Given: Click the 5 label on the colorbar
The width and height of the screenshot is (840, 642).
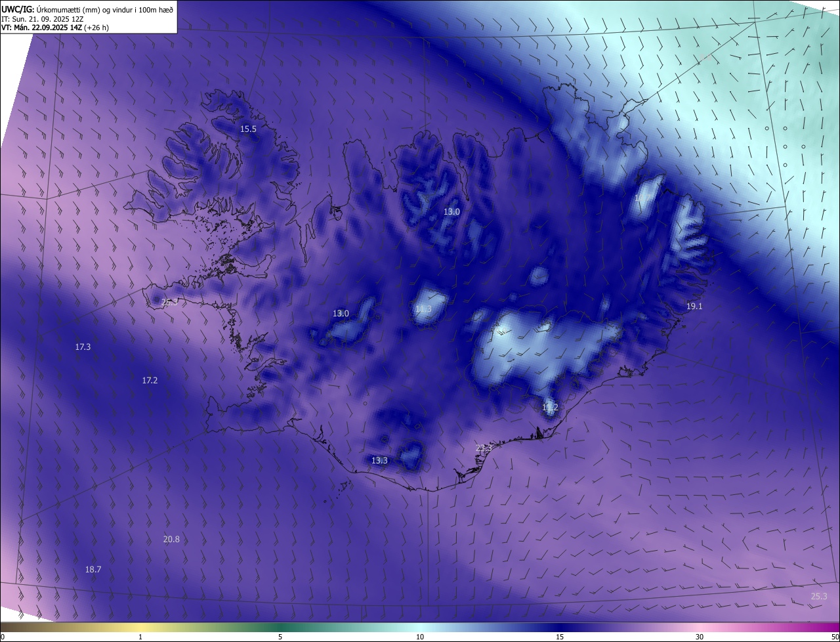Looking at the screenshot, I should coord(280,637).
